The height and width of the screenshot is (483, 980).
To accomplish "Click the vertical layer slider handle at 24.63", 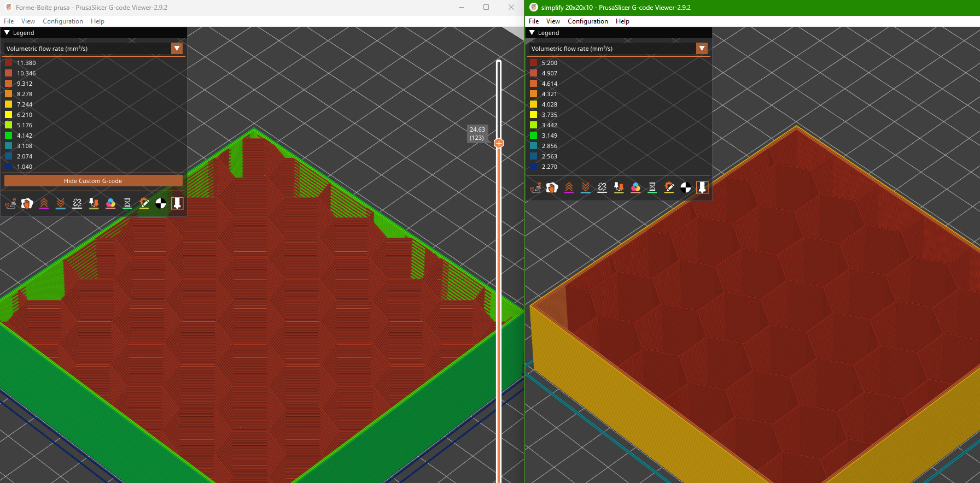I will click(499, 143).
